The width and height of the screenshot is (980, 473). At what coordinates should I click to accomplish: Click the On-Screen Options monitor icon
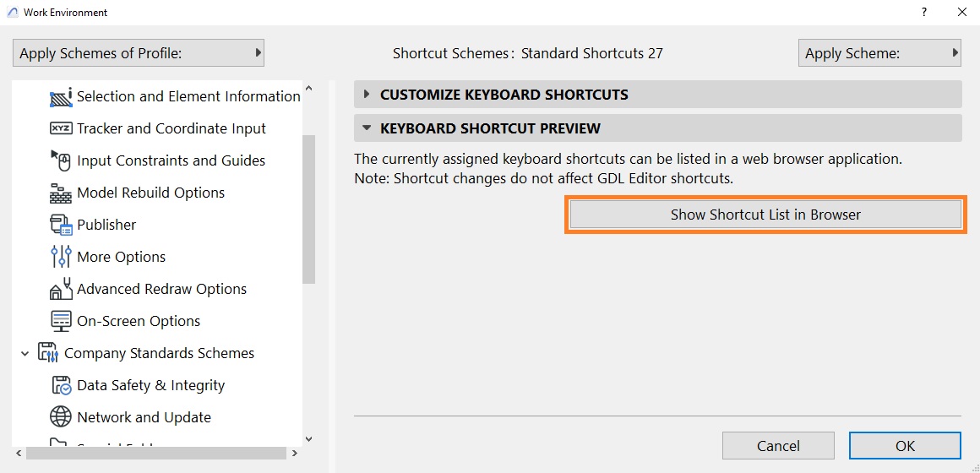(x=61, y=321)
